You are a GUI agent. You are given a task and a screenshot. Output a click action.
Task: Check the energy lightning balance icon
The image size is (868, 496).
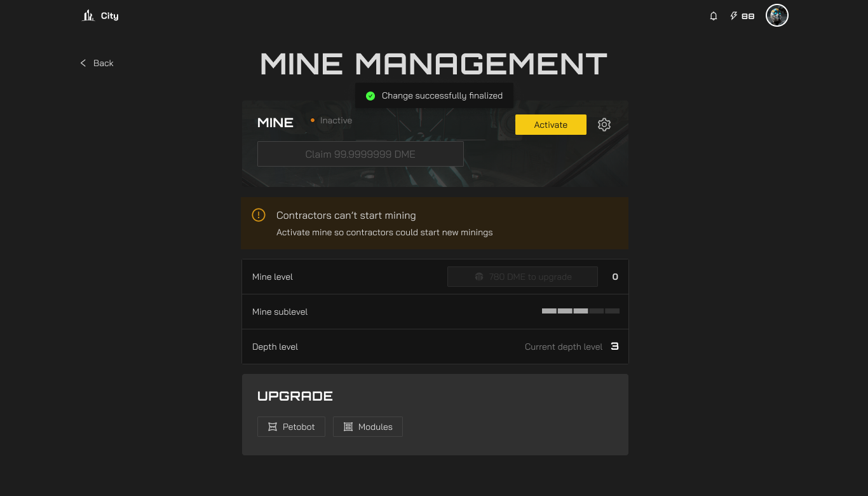[734, 16]
